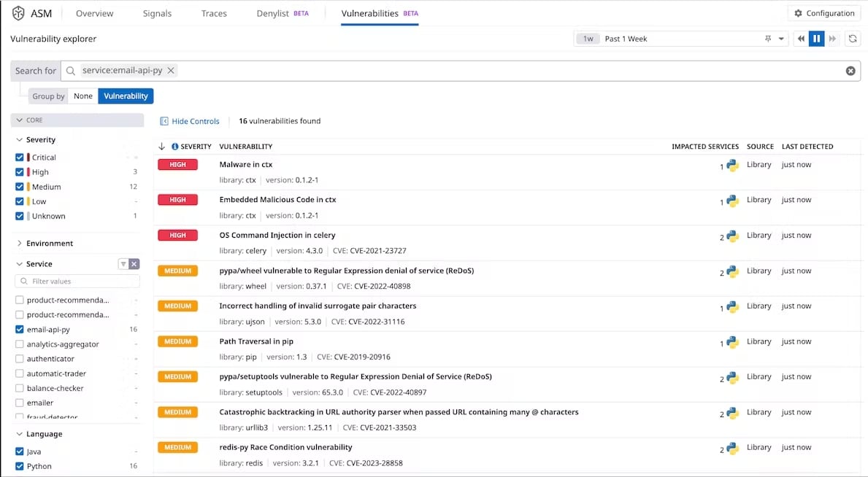Clear the entire search query
868x477 pixels.
coord(850,71)
